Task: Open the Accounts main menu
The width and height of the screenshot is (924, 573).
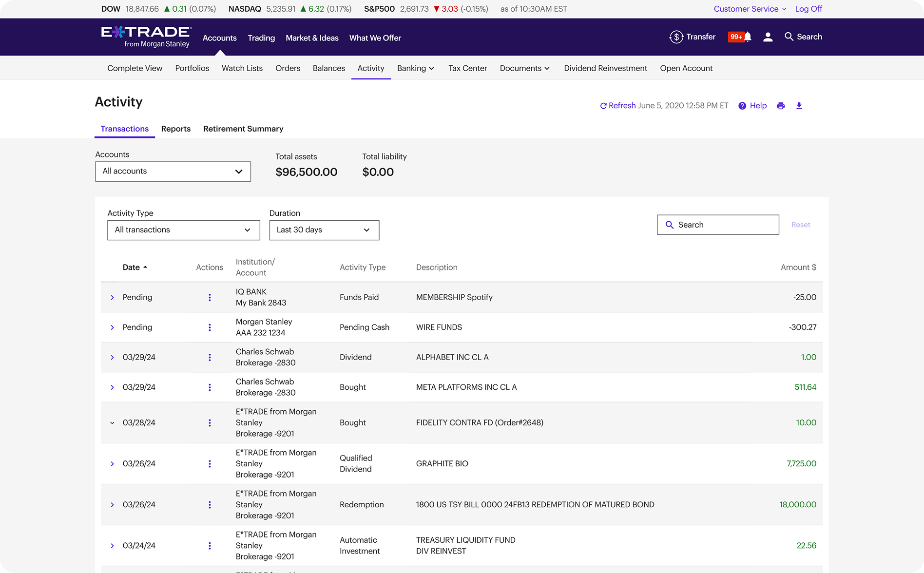Action: pos(220,38)
